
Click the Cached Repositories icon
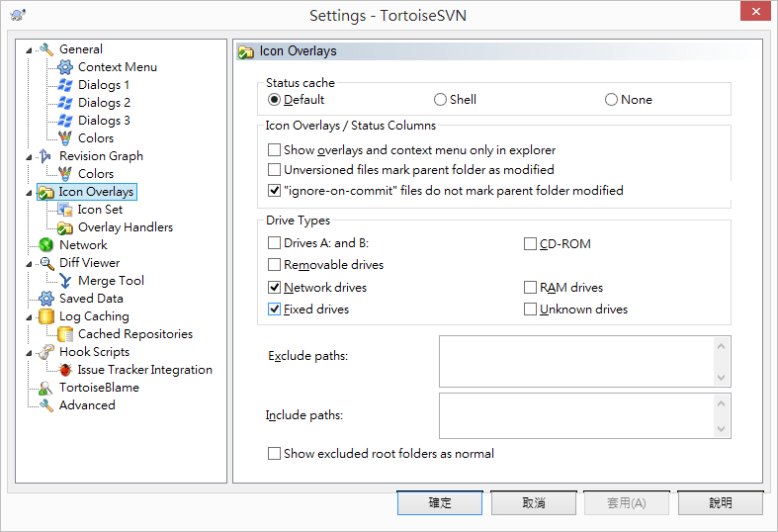65,334
